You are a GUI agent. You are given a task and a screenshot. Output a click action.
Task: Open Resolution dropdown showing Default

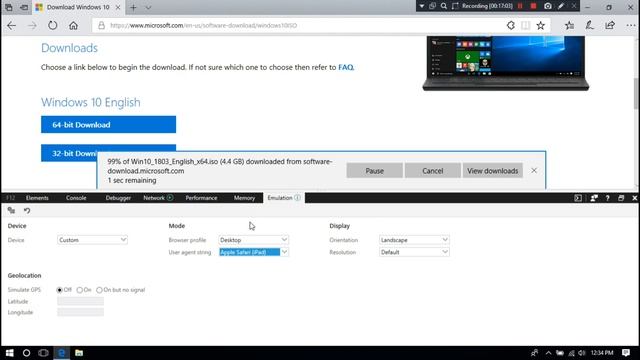[x=414, y=252]
